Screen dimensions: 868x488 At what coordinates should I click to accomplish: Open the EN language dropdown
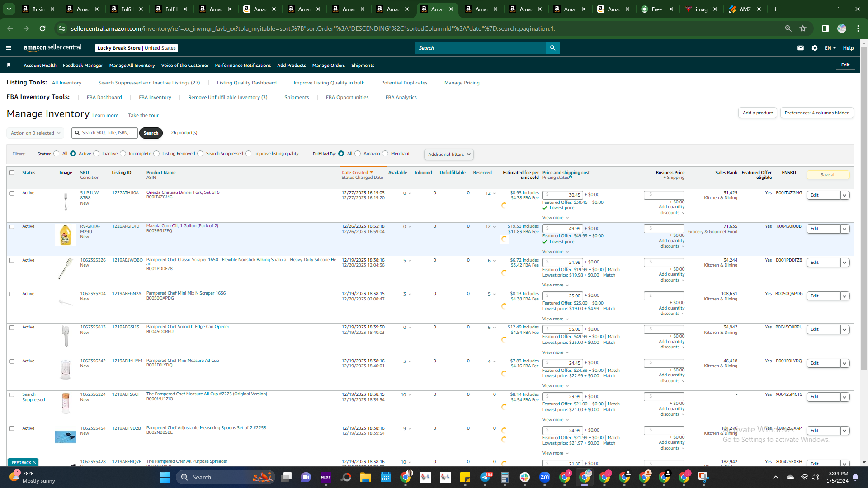click(830, 48)
